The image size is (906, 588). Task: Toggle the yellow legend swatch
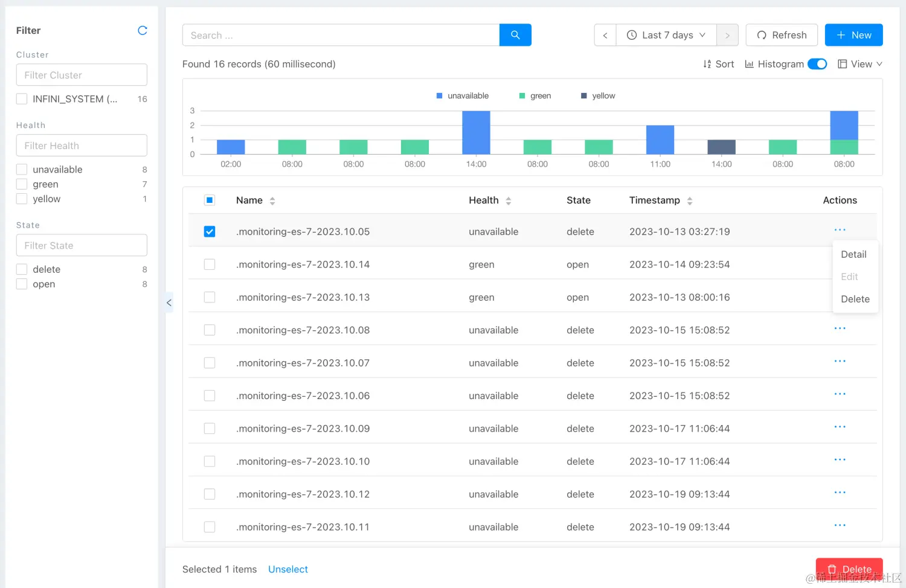[x=584, y=96]
